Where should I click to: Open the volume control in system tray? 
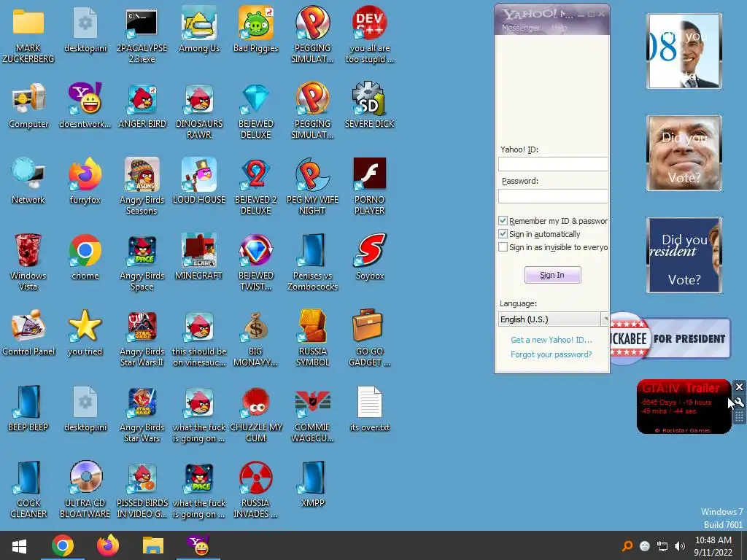680,546
